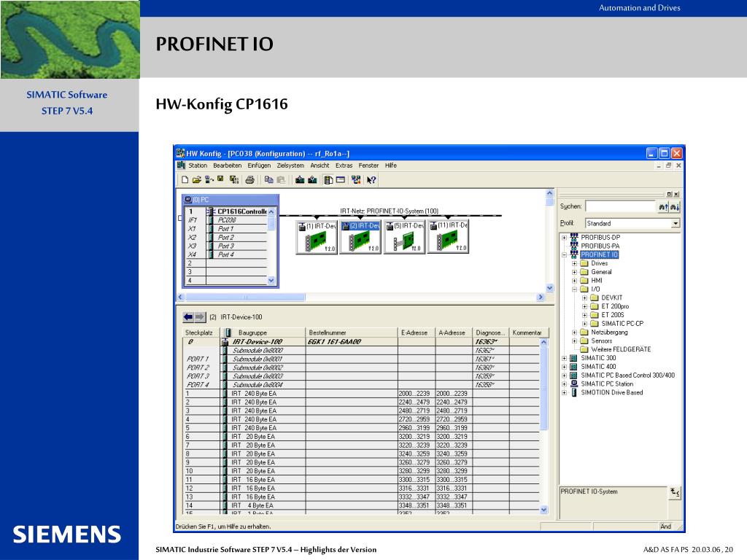Image resolution: width=747 pixels, height=560 pixels.
Task: Click the PROFIBUS-PA network icon
Action: click(x=574, y=246)
